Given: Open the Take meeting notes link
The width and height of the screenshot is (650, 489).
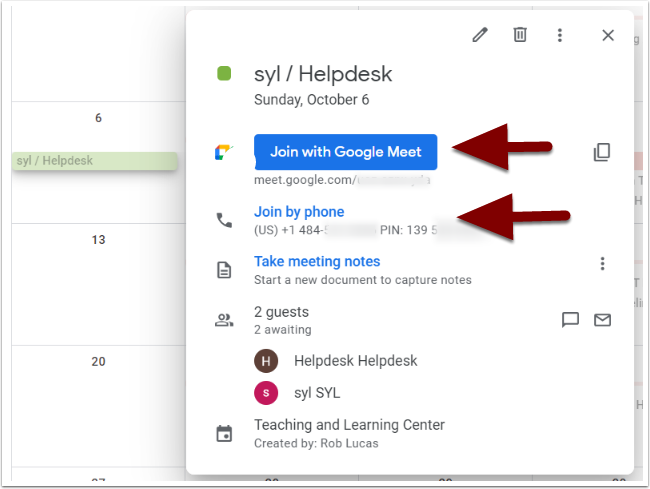Looking at the screenshot, I should [317, 261].
